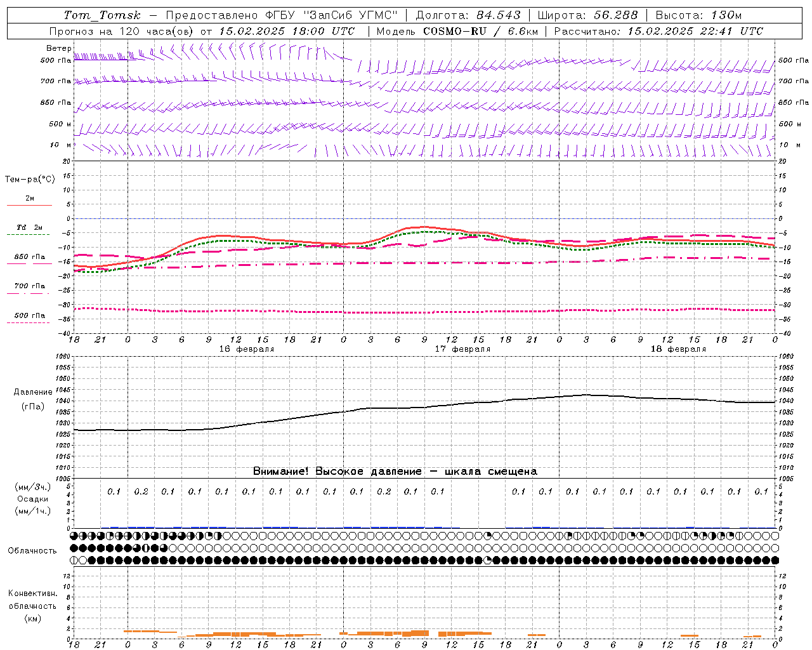Click the (мм/3ч.) precipitation unit label
Viewport: 812px width, 650px height.
[x=33, y=487]
